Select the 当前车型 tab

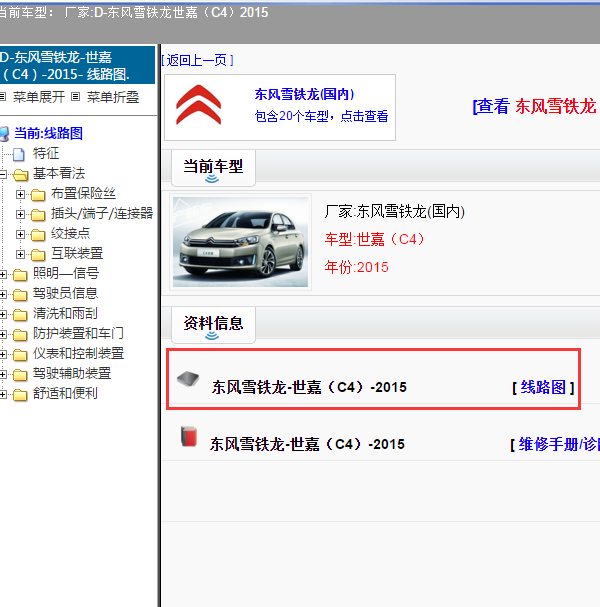pos(213,168)
